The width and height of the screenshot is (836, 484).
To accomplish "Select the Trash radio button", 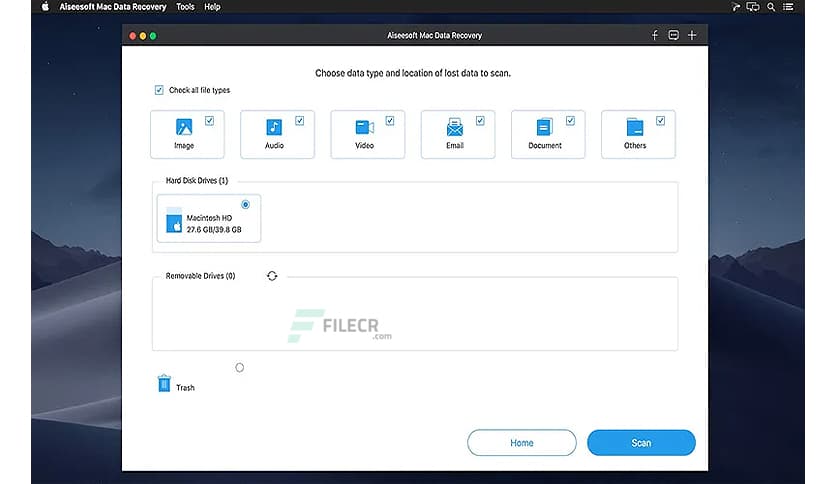I will coord(239,367).
